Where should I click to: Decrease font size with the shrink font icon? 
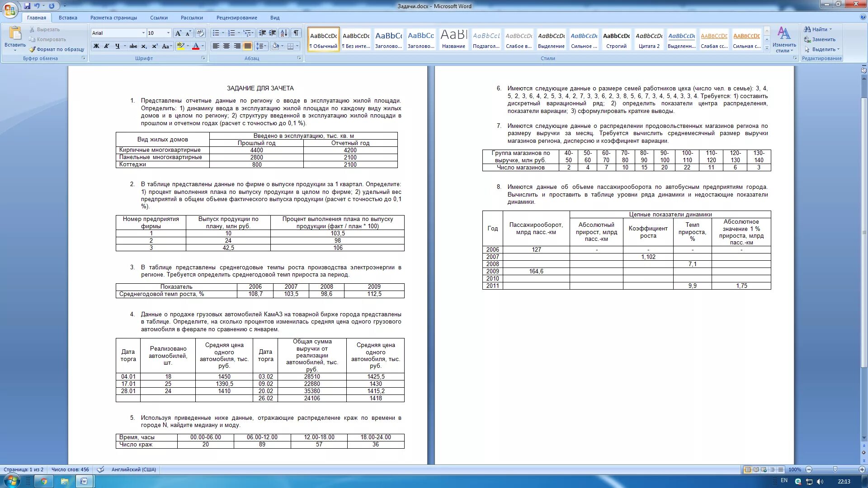click(x=188, y=33)
